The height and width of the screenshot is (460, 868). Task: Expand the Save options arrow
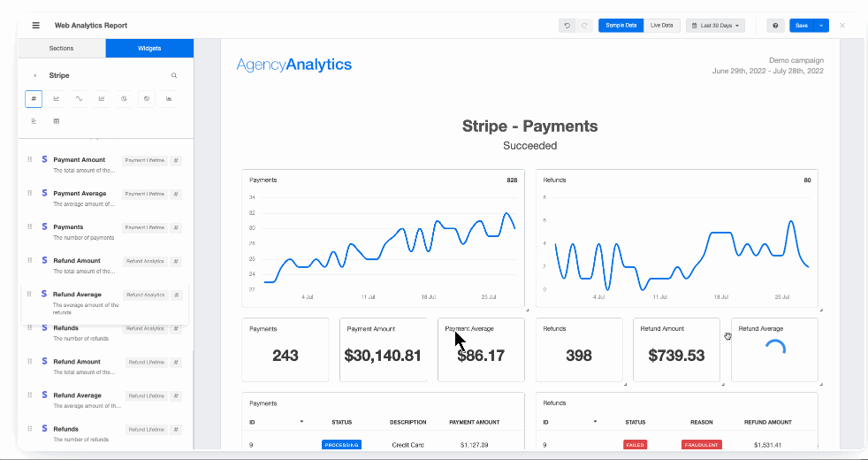click(x=821, y=26)
